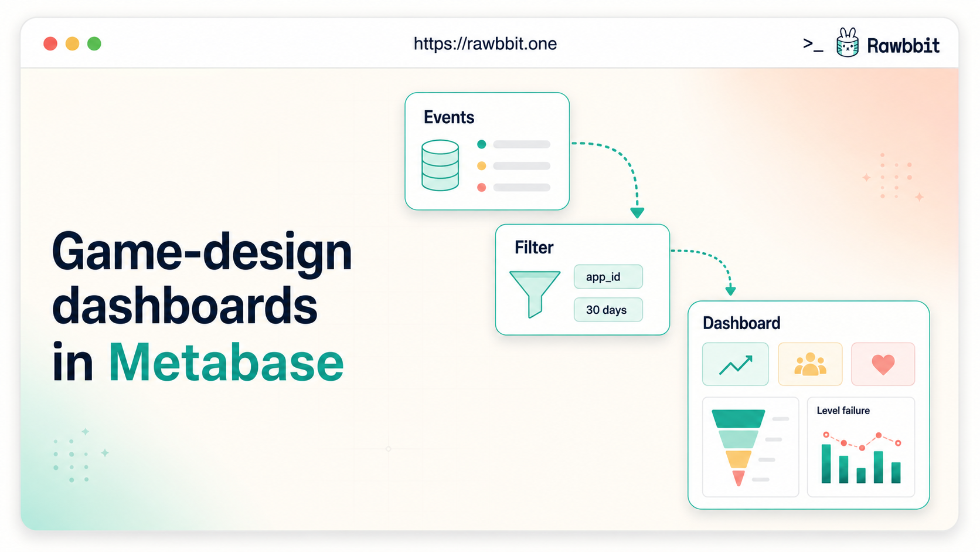Click the colored funnel chart thumbnail
Viewport: 980px width, 552px height.
pos(750,447)
